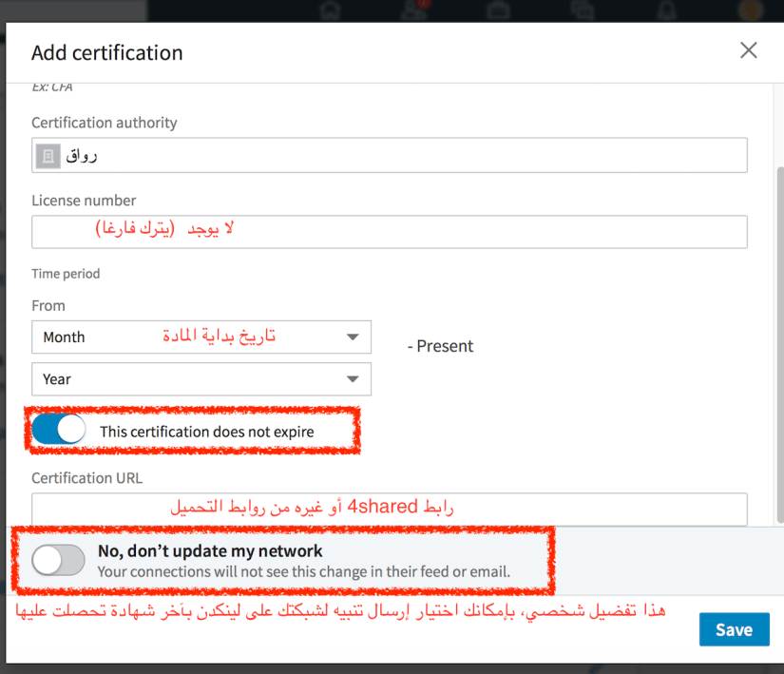The image size is (784, 674).
Task: Dismiss the Add certification dialog
Action: 748,50
